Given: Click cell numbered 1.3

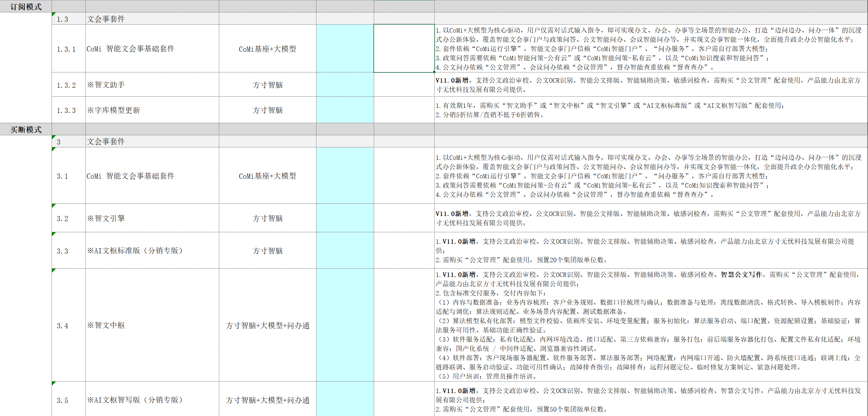Looking at the screenshot, I should click(x=69, y=19).
